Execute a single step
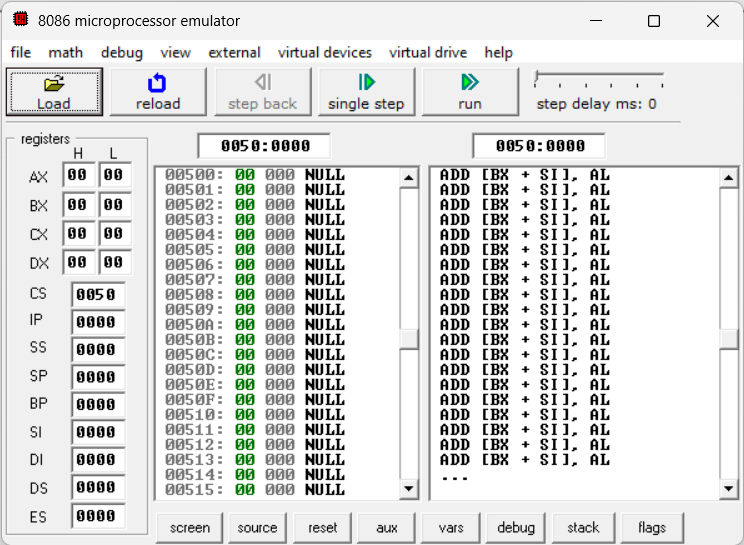Image resolution: width=744 pixels, height=545 pixels. [x=366, y=92]
